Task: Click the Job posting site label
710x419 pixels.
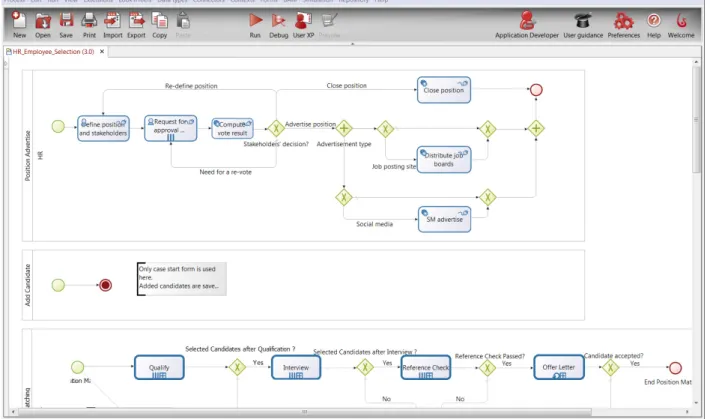Action: [394, 166]
